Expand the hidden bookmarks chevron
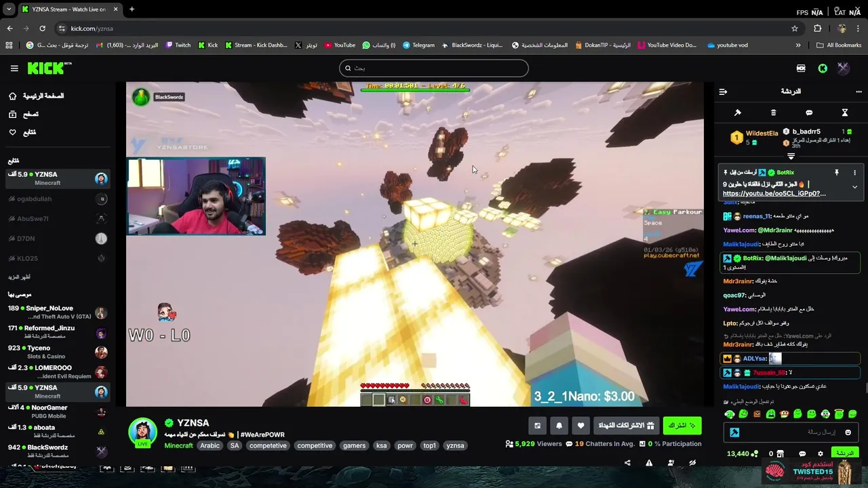Image resolution: width=868 pixels, height=488 pixels. (798, 45)
